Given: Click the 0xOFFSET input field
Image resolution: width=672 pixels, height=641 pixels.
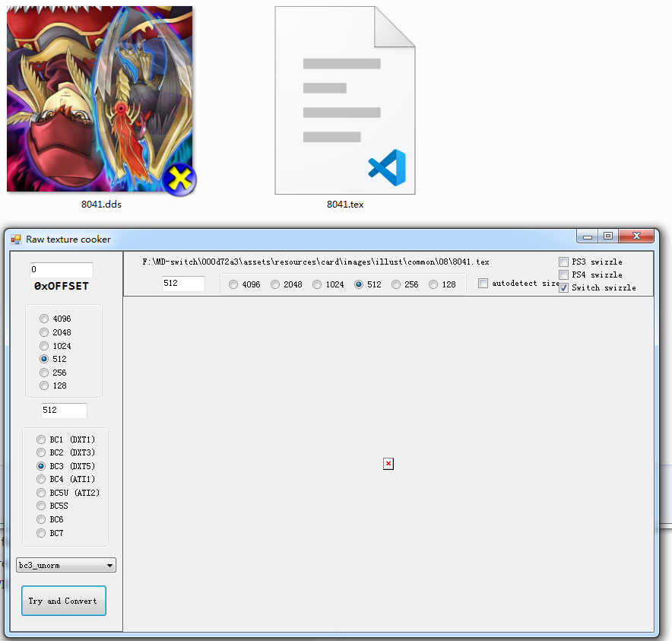Looking at the screenshot, I should pos(61,270).
